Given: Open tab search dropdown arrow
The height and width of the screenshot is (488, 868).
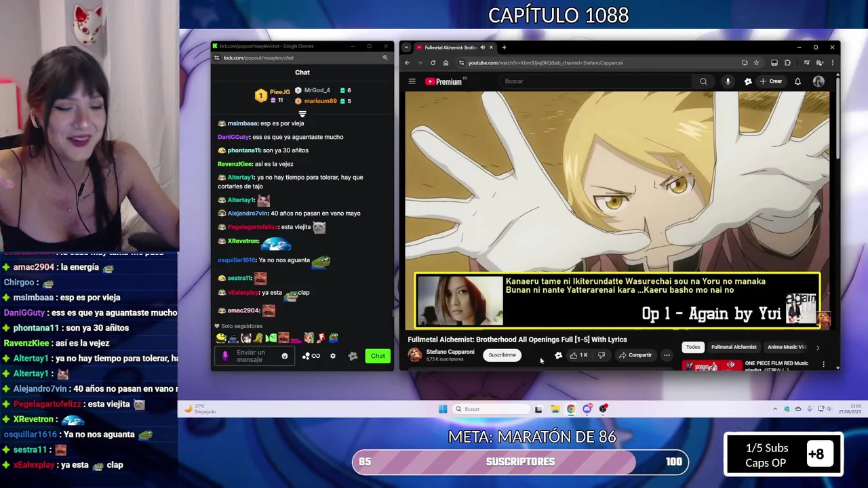Looking at the screenshot, I should click(406, 47).
